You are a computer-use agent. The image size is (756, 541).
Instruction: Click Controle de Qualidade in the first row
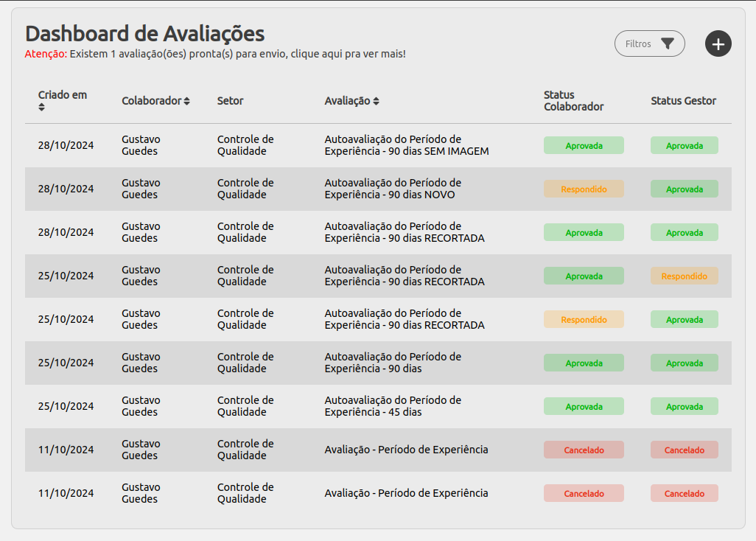245,145
